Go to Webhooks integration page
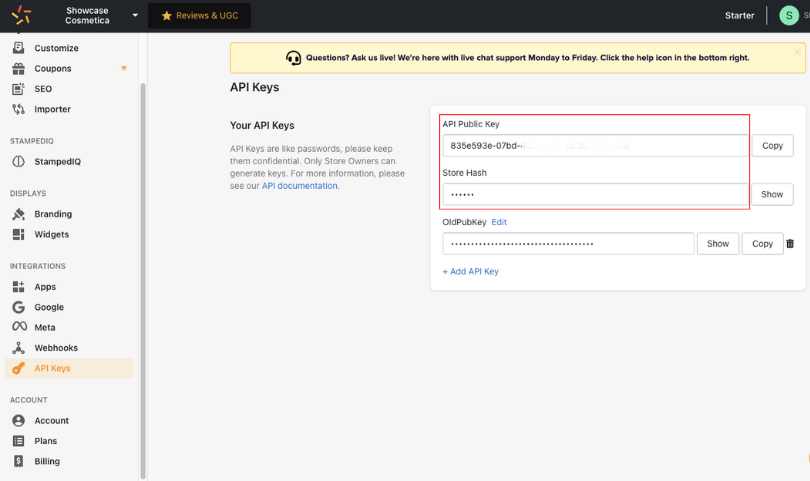The image size is (810, 481). 55,348
